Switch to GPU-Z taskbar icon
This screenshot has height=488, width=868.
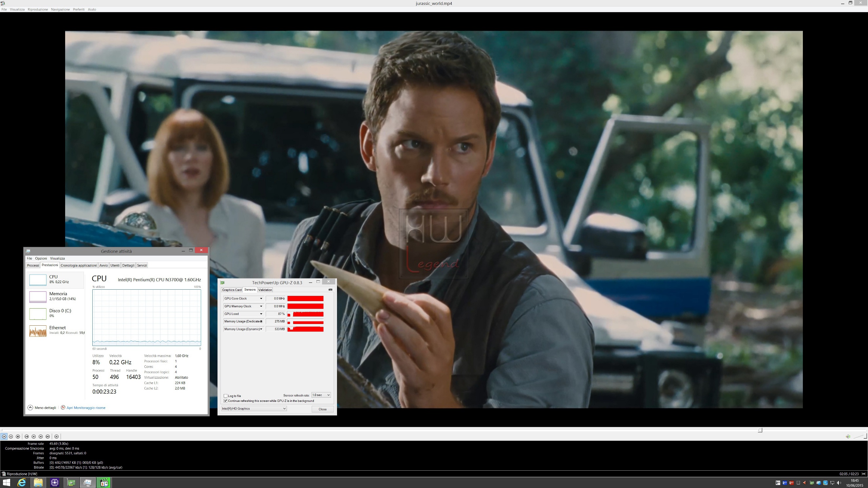pyautogui.click(x=71, y=483)
